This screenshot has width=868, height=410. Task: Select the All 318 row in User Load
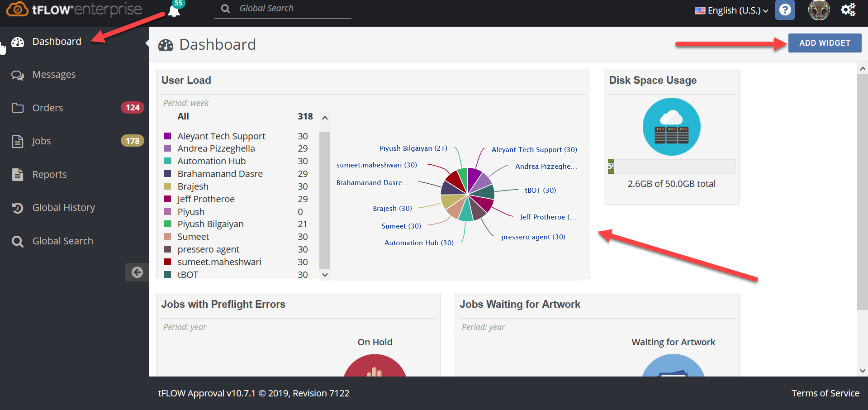click(x=239, y=117)
